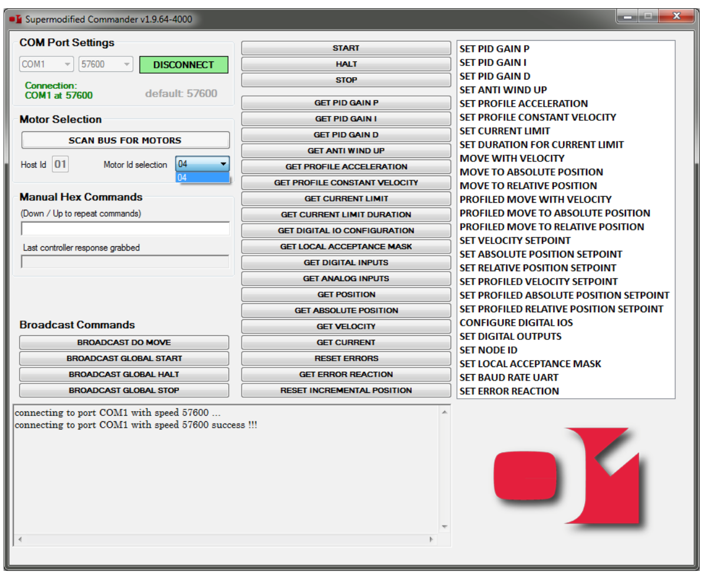This screenshot has height=588, width=708.
Task: Click RESET ERRORS
Action: (x=346, y=358)
